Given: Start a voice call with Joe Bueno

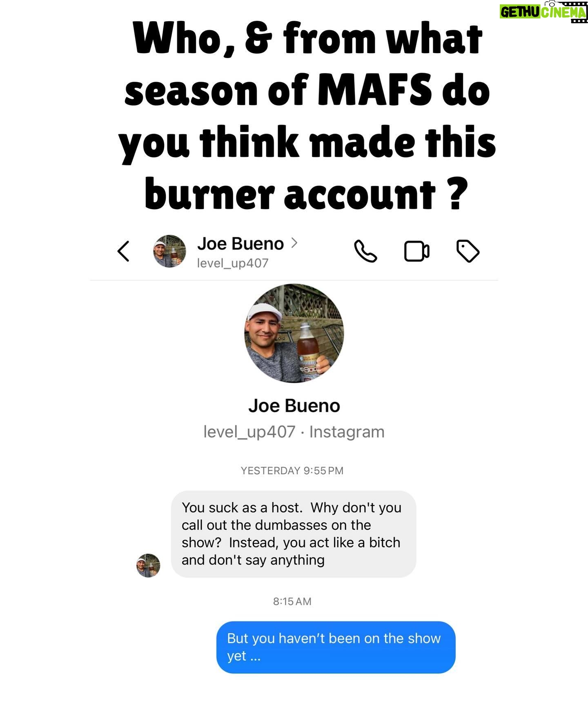Looking at the screenshot, I should 365,251.
